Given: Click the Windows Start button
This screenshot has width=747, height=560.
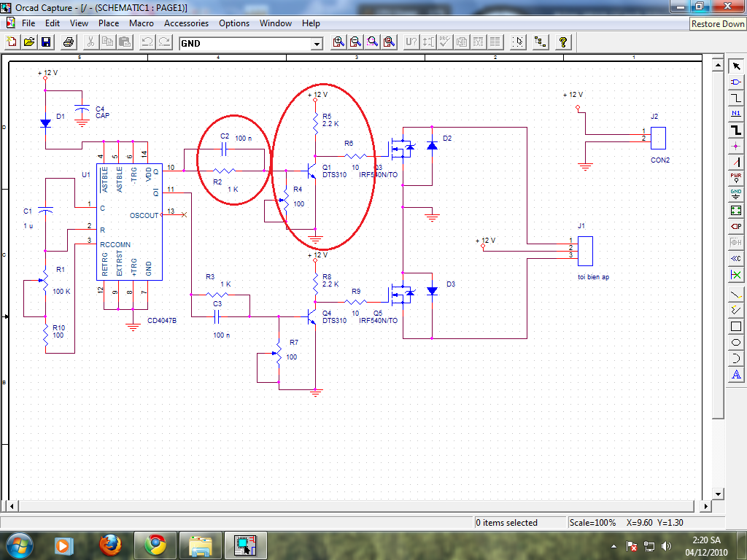Looking at the screenshot, I should click(x=20, y=545).
